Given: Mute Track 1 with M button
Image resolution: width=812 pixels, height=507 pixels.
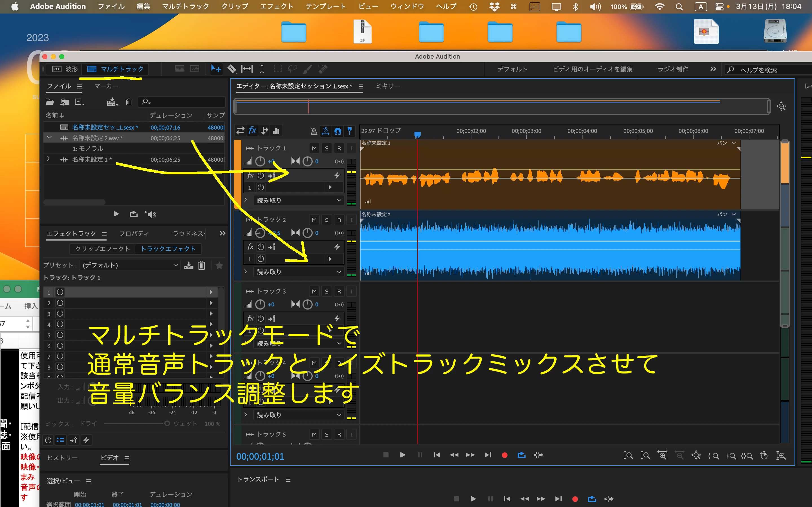Looking at the screenshot, I should 314,148.
